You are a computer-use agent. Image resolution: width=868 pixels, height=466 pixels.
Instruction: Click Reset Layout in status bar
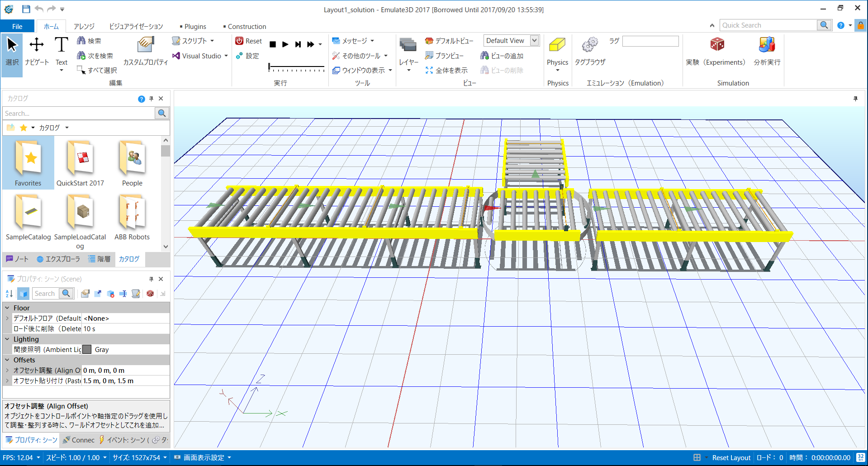tap(731, 458)
